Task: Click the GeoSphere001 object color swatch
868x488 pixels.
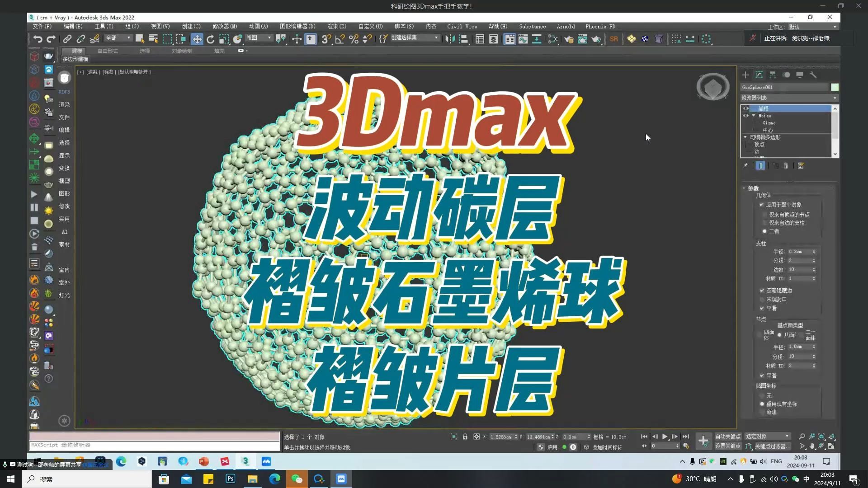Action: click(x=835, y=87)
